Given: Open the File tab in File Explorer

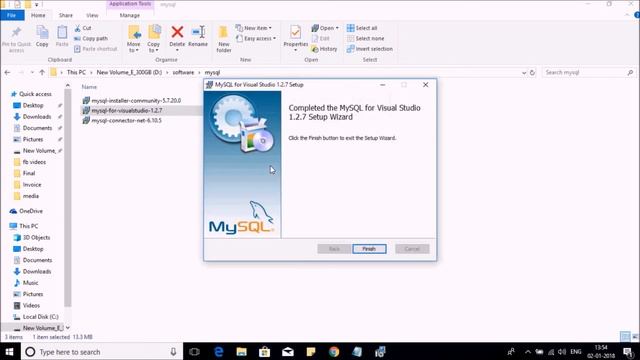Looking at the screenshot, I should (12, 15).
